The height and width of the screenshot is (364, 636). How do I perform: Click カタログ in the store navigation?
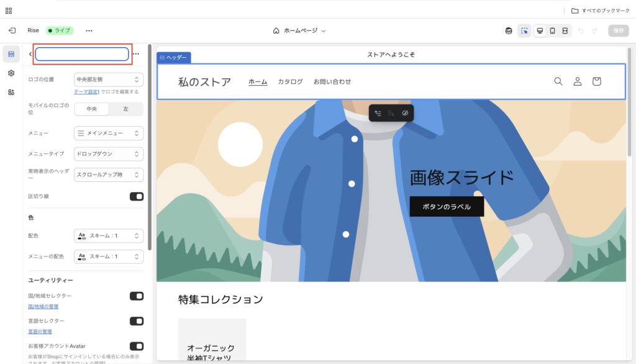tap(290, 81)
